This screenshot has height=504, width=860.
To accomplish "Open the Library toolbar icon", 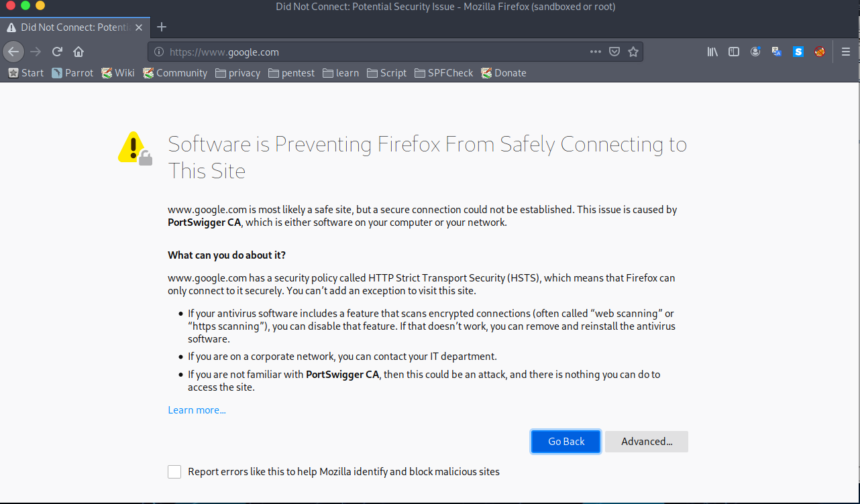I will point(712,52).
